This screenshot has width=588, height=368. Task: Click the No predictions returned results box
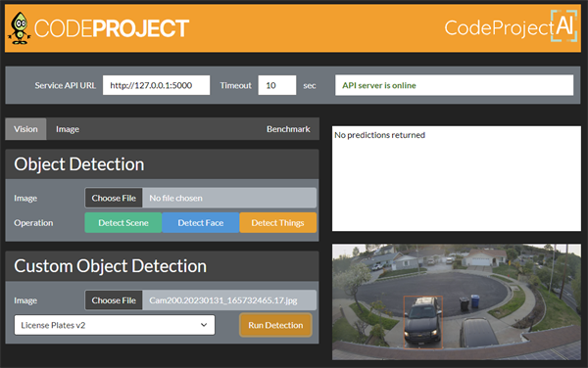(x=457, y=178)
